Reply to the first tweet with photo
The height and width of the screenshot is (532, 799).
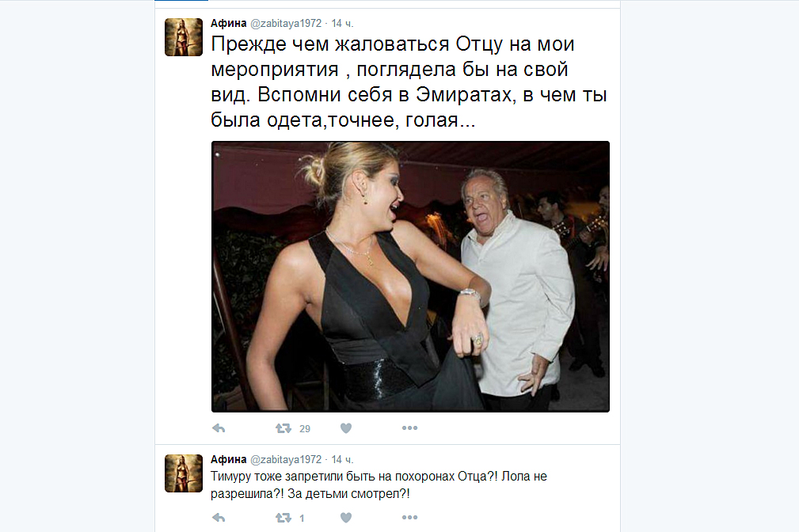coord(219,428)
